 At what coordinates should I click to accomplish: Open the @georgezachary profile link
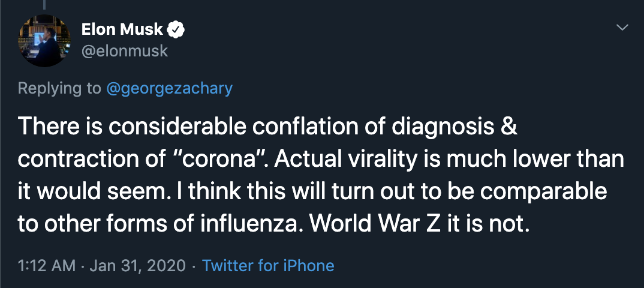click(x=169, y=88)
